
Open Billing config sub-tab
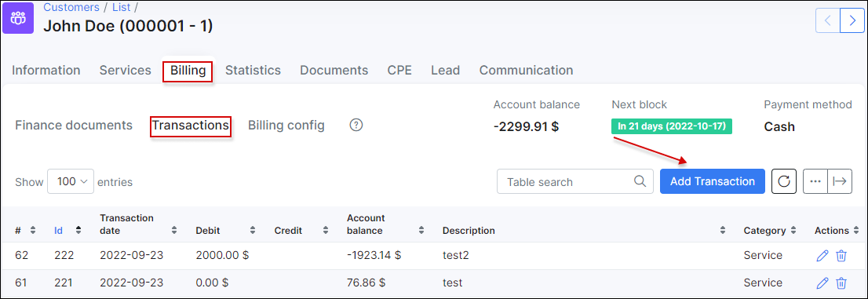[286, 125]
